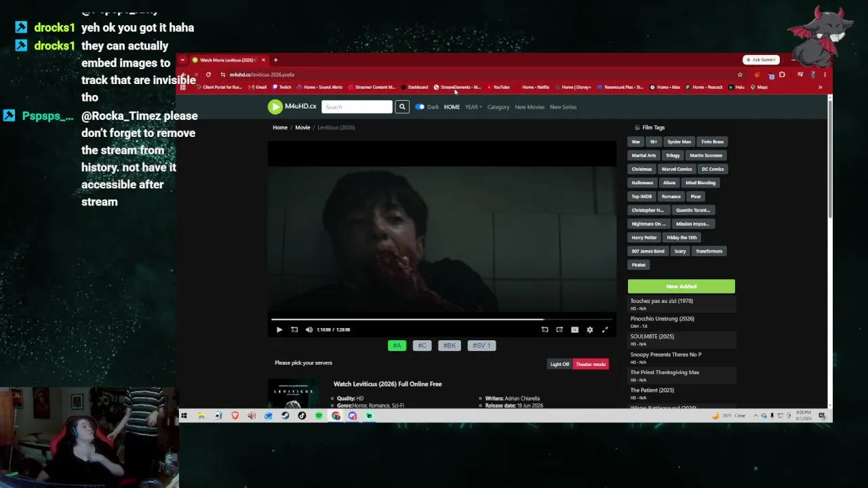This screenshot has height=488, width=868.
Task: Open the Chrome extensions puzzle icon
Action: point(782,75)
